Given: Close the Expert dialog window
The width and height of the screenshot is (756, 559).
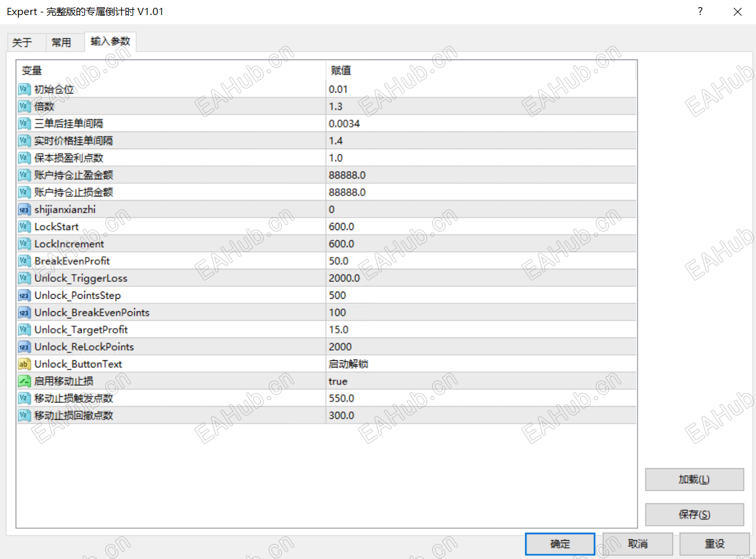Looking at the screenshot, I should pos(738,12).
